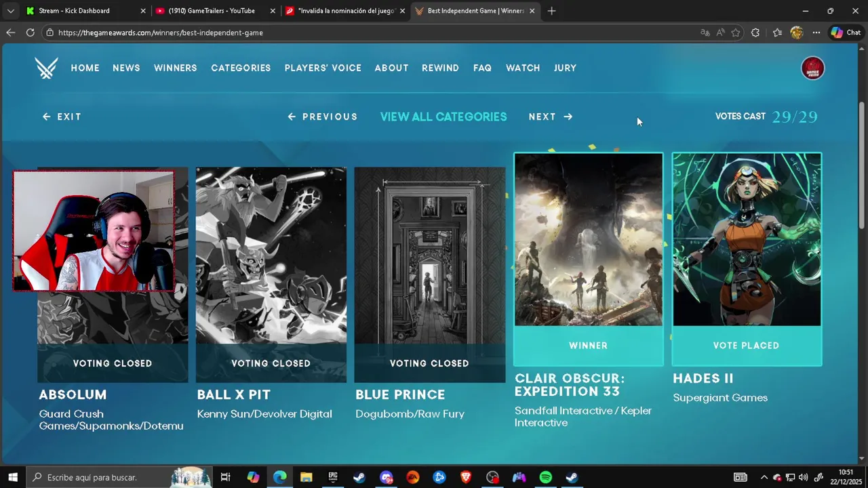Screen dimensions: 868x488
Task: Open Task View on the taskbar
Action: [226, 477]
